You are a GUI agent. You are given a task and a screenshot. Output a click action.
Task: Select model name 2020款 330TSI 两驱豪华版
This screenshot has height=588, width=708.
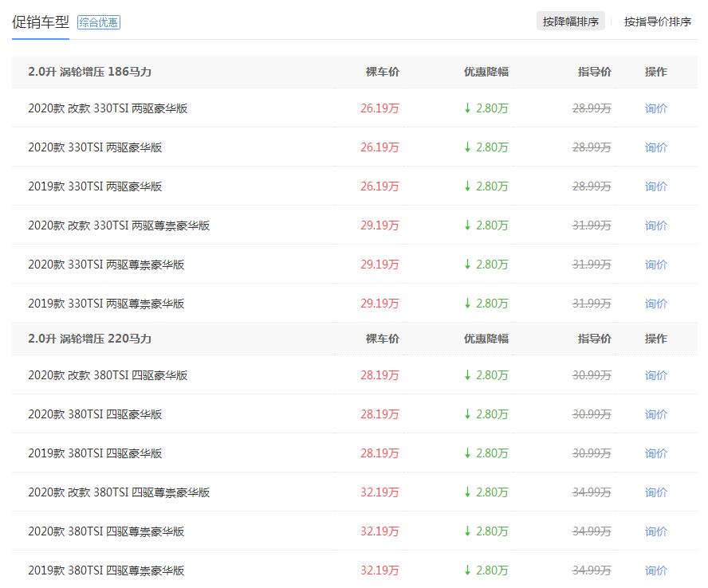pos(95,147)
